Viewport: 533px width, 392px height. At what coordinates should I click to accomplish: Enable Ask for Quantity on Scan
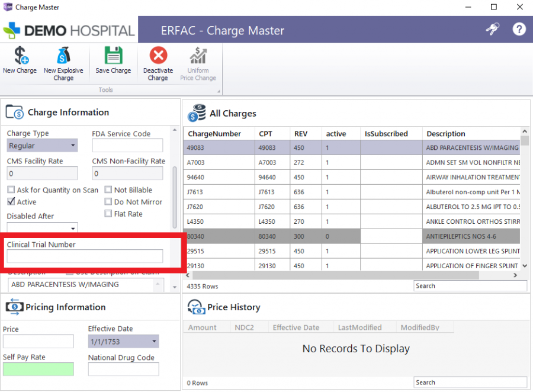[11, 189]
